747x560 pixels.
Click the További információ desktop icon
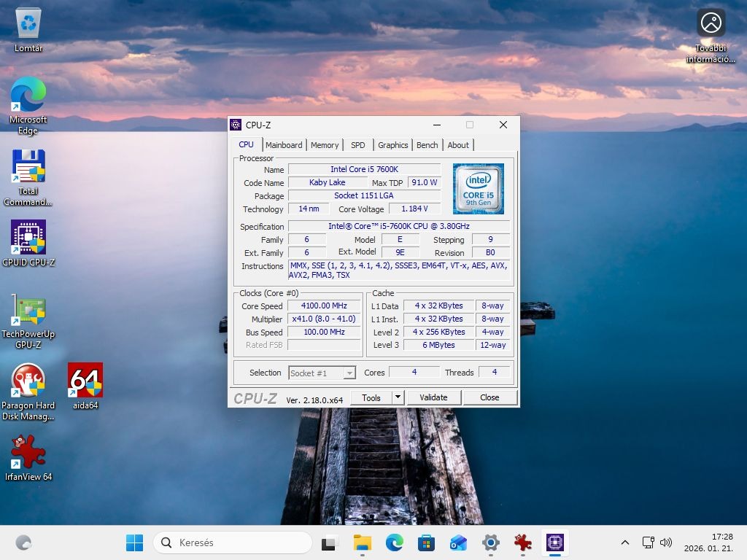click(711, 36)
